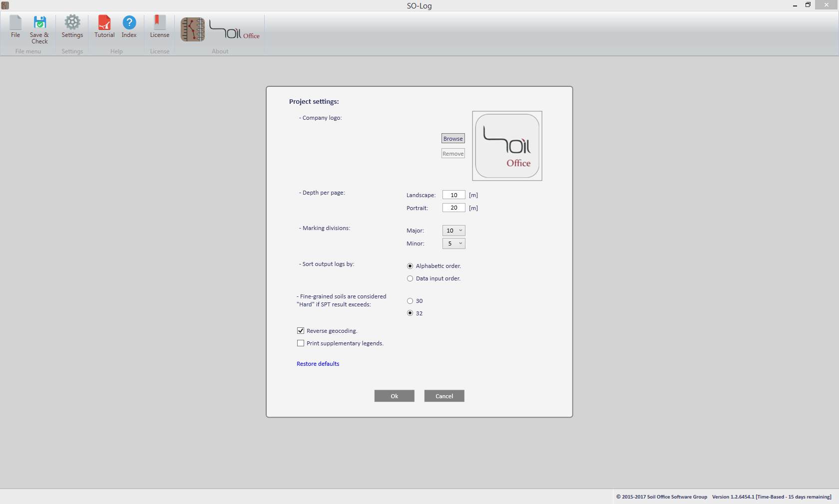
Task: Disable the Reverse geocoding checkbox
Action: coord(301,331)
